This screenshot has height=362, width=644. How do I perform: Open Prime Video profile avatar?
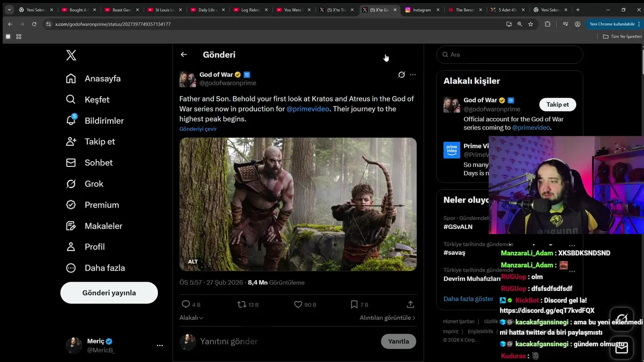[x=452, y=150]
